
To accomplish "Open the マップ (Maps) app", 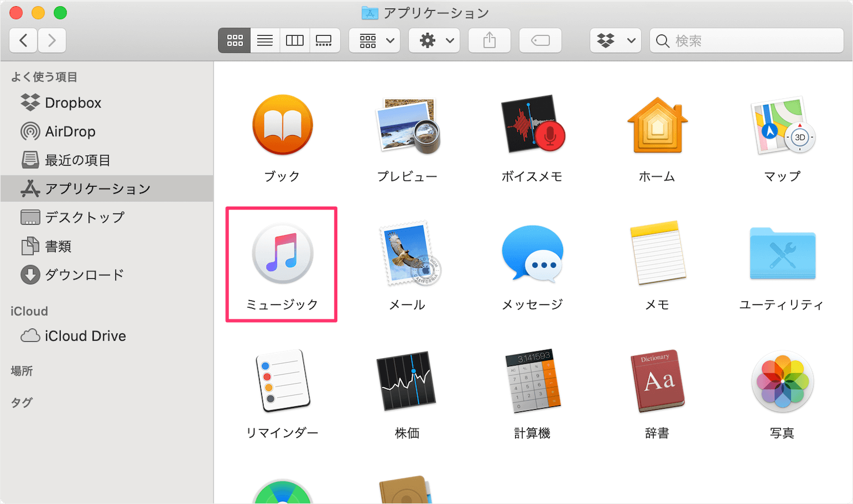I will click(782, 125).
